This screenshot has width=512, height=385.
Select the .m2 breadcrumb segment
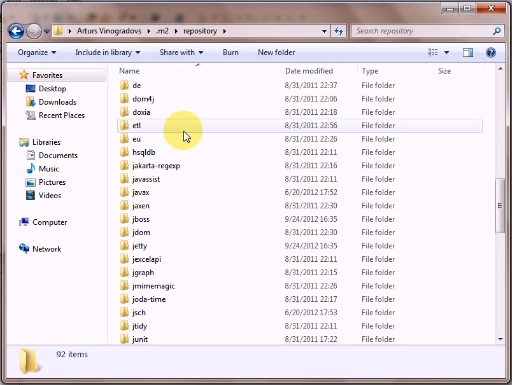(162, 31)
